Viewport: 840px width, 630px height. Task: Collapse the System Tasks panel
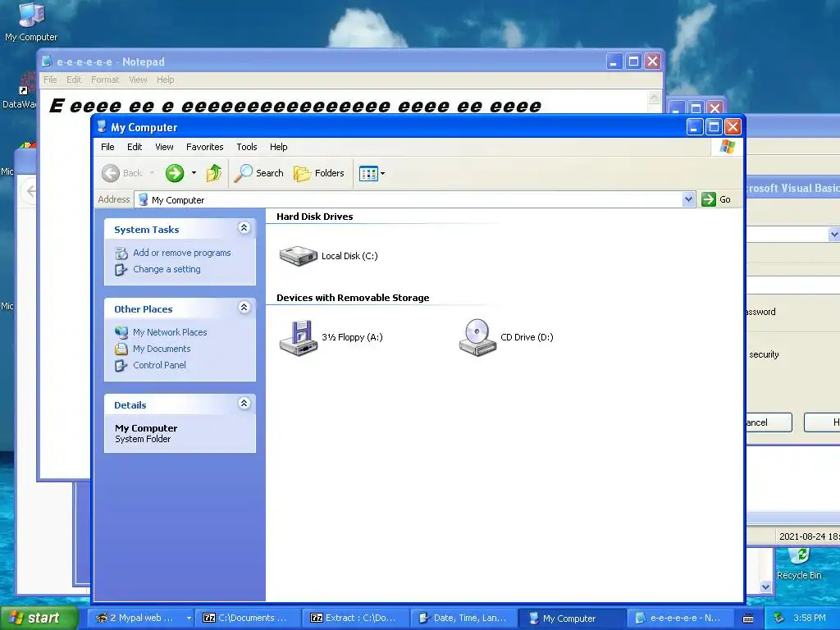click(x=244, y=228)
